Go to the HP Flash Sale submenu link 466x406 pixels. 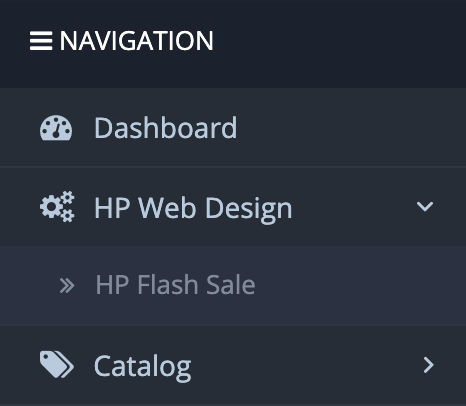coord(175,285)
